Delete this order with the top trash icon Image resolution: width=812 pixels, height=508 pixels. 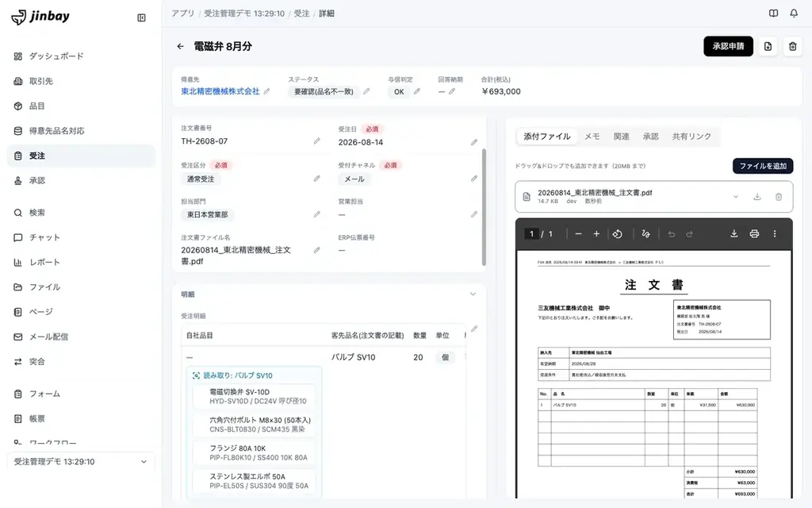pos(792,47)
